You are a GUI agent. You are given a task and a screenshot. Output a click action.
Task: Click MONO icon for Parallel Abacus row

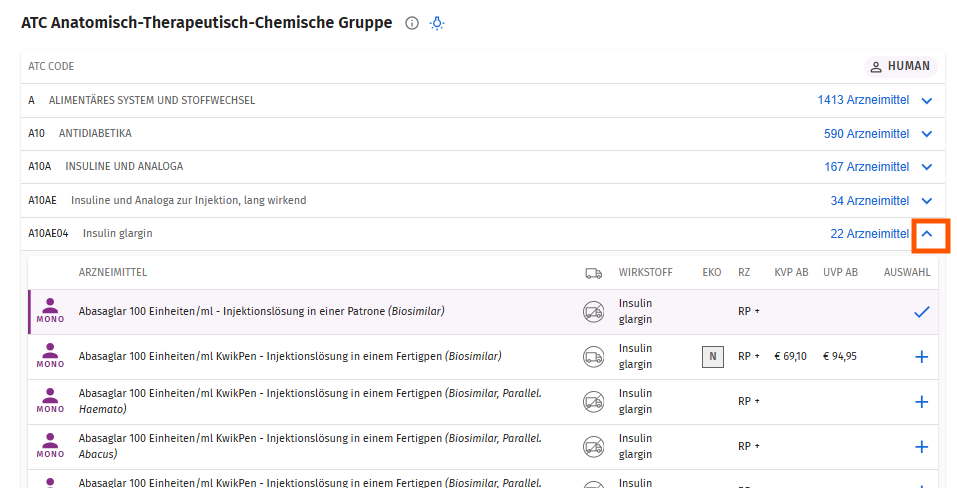[x=50, y=447]
